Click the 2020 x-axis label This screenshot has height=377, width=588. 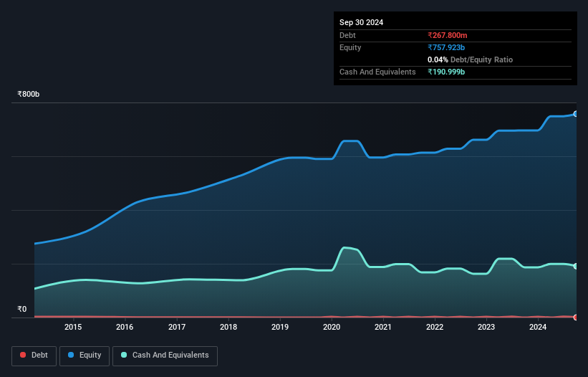point(332,328)
